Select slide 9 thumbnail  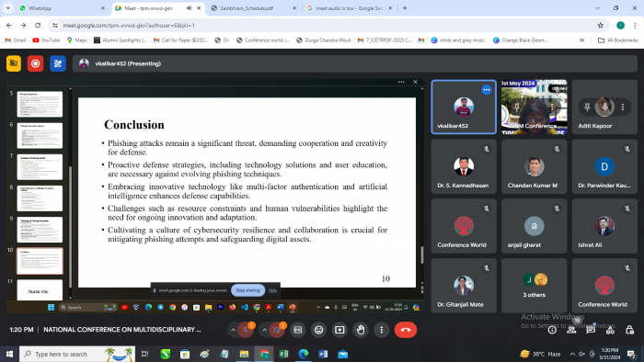point(40,230)
